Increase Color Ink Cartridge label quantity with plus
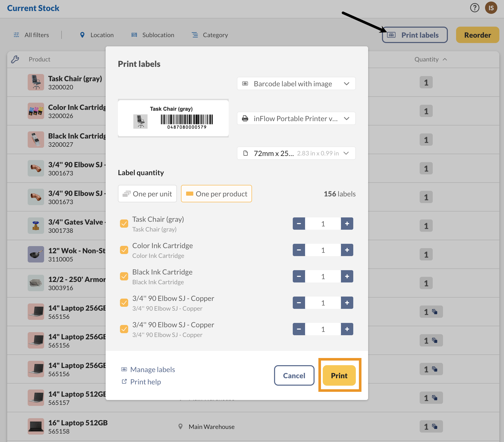Image resolution: width=504 pixels, height=442 pixels. [347, 250]
